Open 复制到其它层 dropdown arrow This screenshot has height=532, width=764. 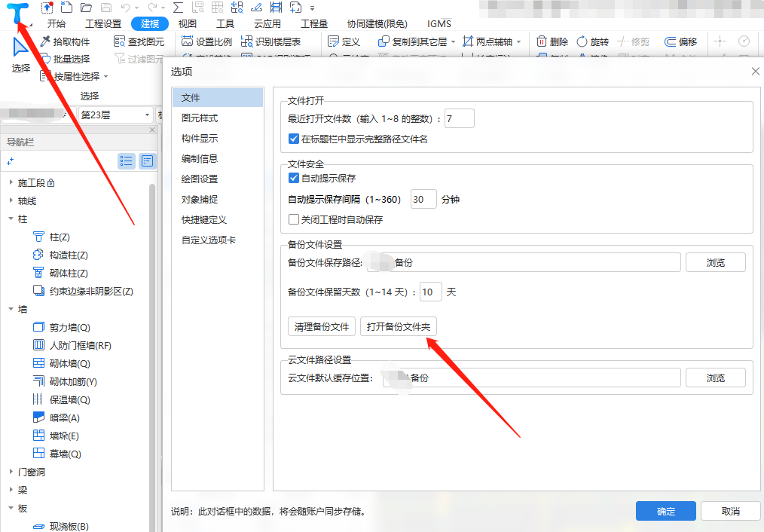[x=453, y=42]
